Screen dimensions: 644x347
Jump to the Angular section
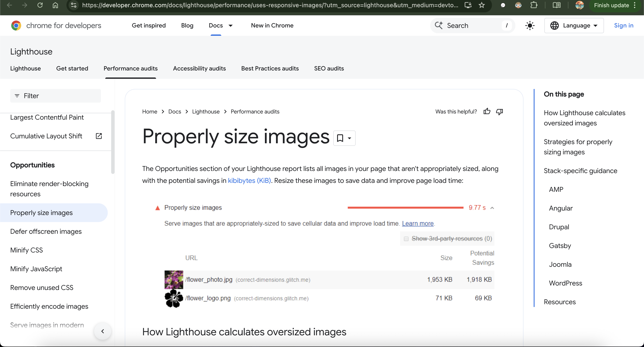point(561,208)
